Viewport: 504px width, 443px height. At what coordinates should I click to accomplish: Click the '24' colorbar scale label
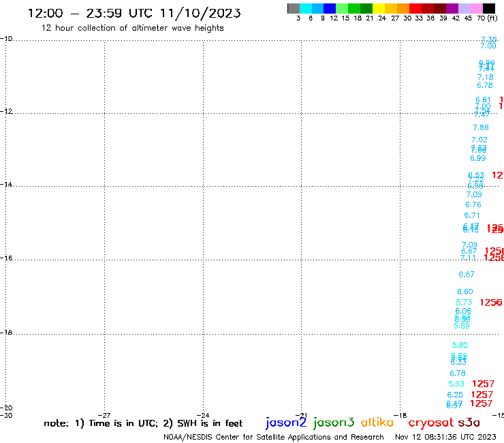(382, 18)
